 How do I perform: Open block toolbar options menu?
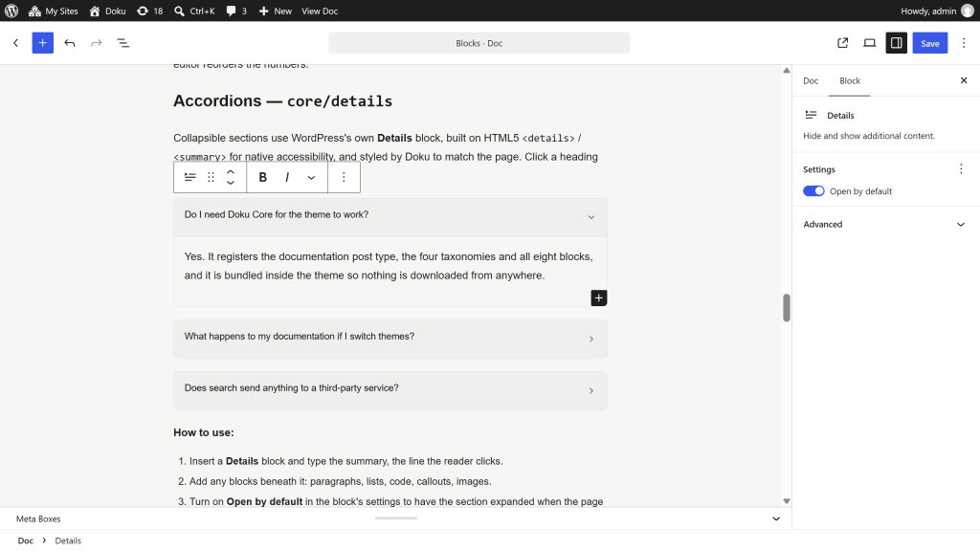coord(344,177)
